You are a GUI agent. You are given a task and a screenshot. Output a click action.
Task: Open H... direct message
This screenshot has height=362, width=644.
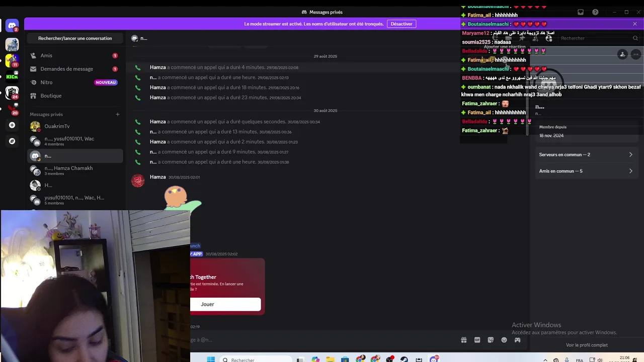click(x=75, y=185)
